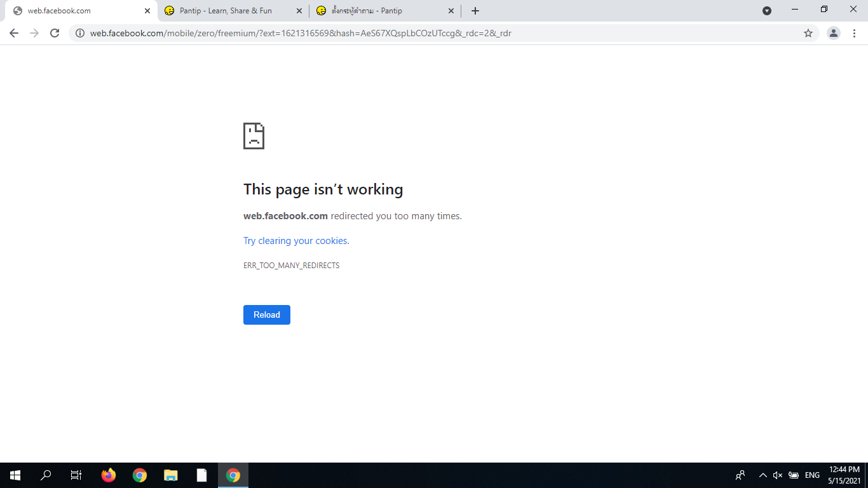Viewport: 868px width, 488px height.
Task: Select the active Chrome window taskbar icon
Action: click(233, 475)
